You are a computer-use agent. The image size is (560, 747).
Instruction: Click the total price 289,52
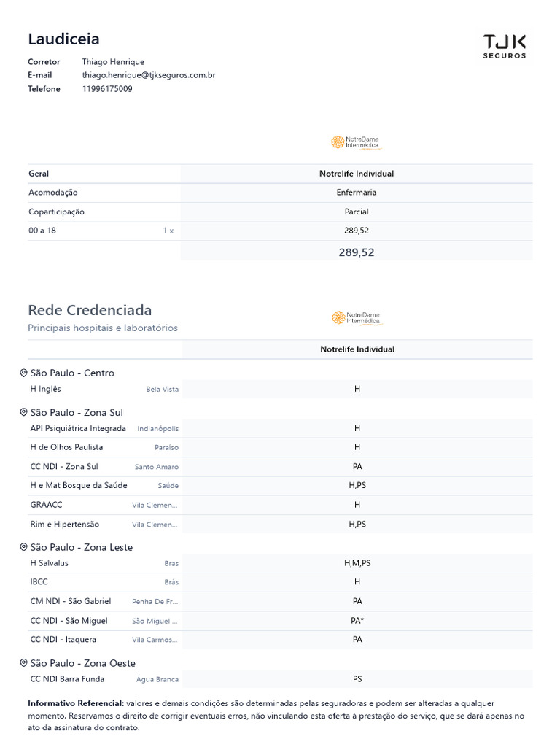pyautogui.click(x=357, y=252)
